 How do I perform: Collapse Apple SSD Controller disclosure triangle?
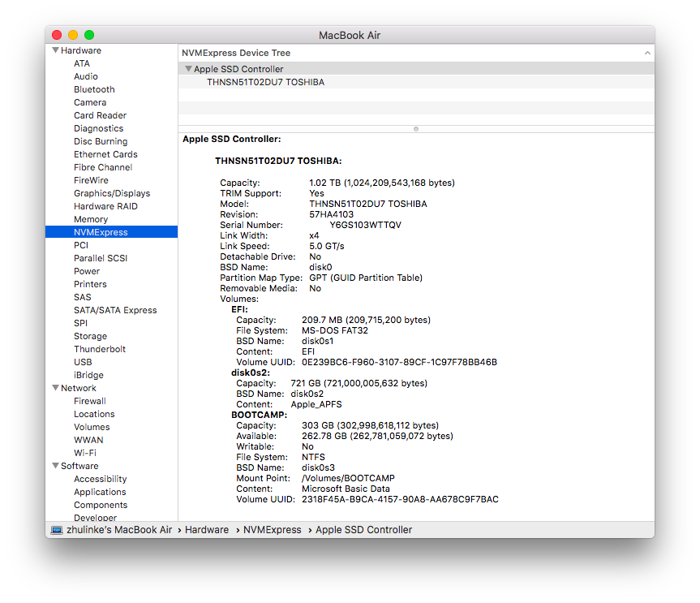188,69
